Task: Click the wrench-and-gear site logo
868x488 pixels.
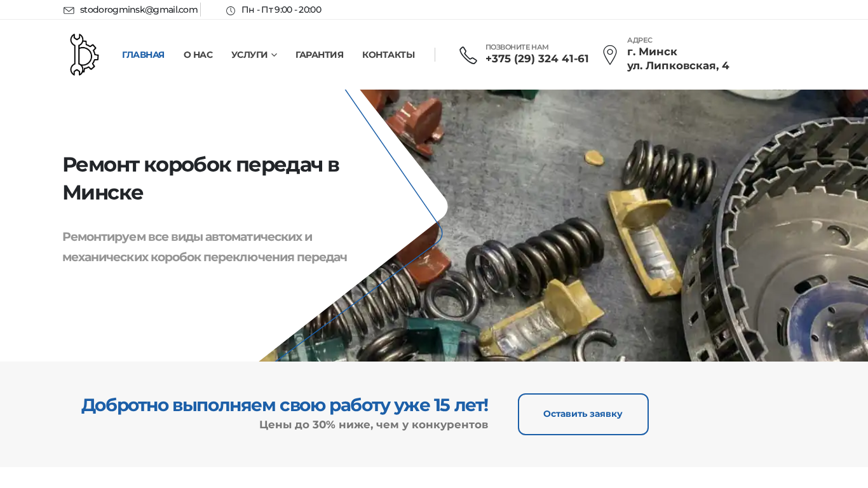Action: pos(84,55)
